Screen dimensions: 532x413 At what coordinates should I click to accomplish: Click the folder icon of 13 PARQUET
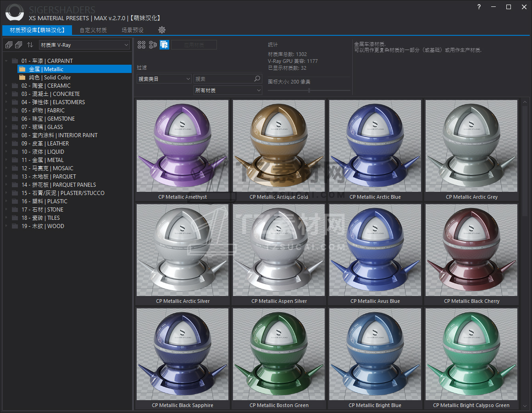[15, 177]
